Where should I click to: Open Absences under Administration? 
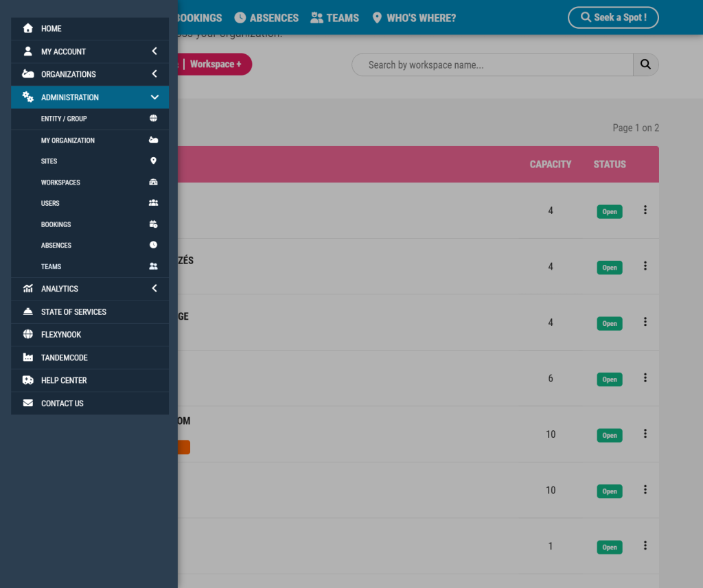(x=90, y=245)
